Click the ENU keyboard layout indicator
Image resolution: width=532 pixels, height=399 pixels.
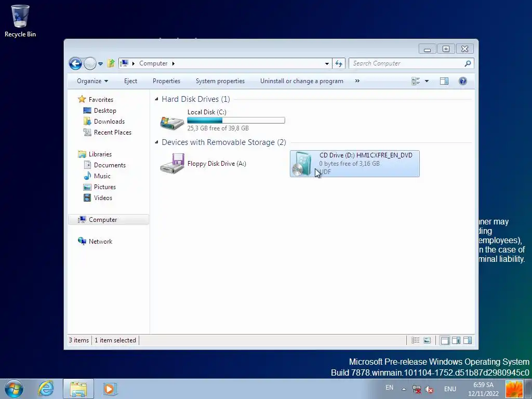tap(450, 389)
